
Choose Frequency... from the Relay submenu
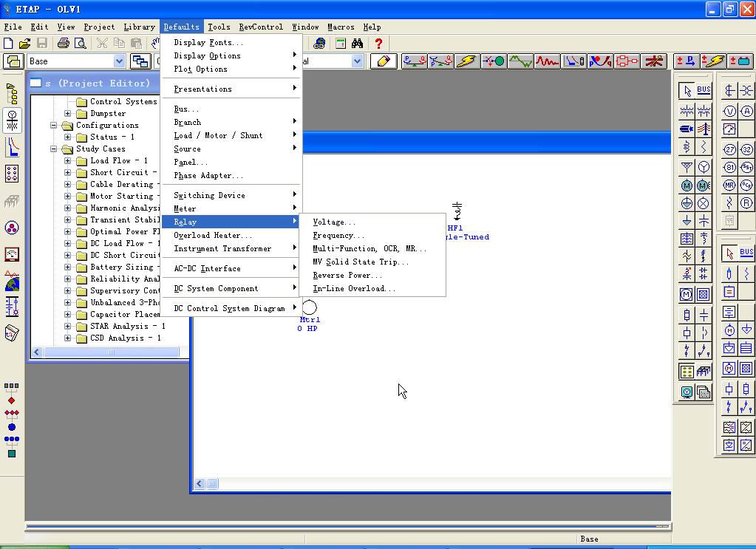coord(372,236)
